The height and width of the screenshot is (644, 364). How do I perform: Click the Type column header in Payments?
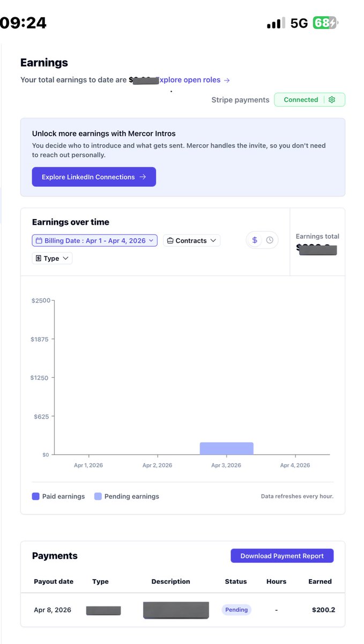(x=100, y=582)
